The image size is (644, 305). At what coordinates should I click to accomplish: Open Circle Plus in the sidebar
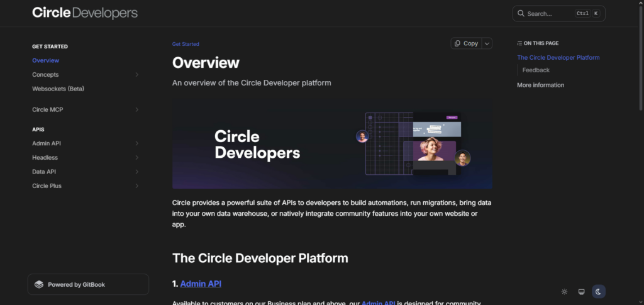[47, 186]
